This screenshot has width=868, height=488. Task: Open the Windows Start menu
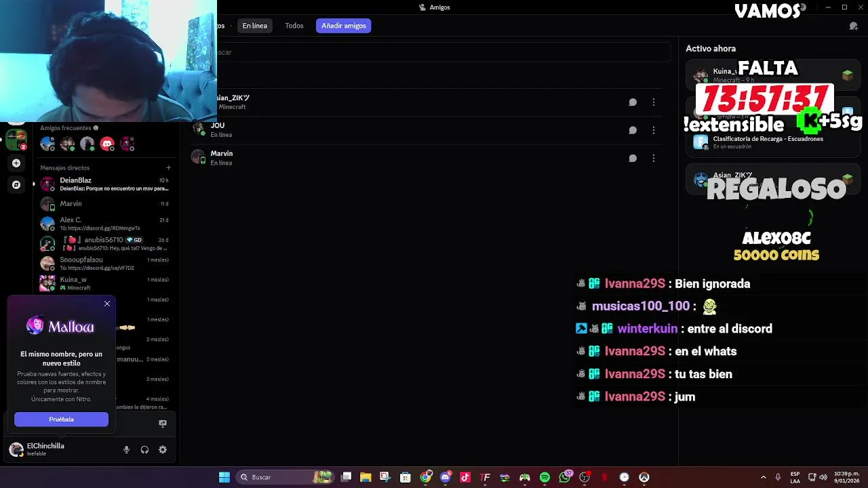point(224,477)
